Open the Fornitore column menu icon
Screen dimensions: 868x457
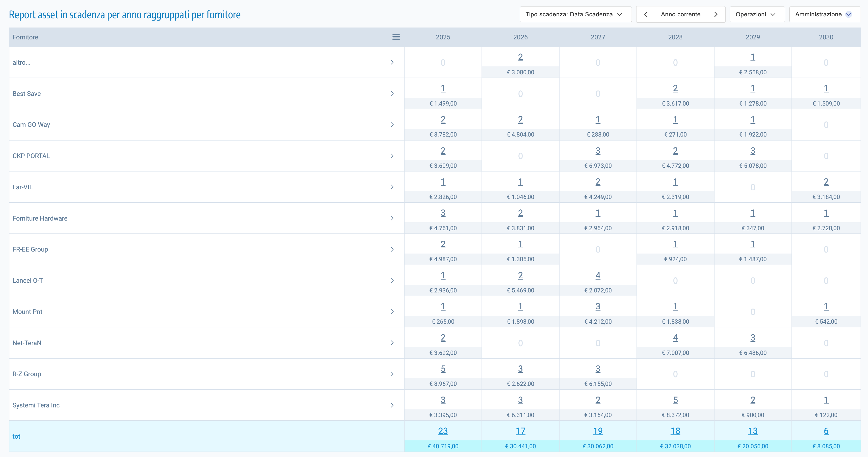pyautogui.click(x=396, y=37)
